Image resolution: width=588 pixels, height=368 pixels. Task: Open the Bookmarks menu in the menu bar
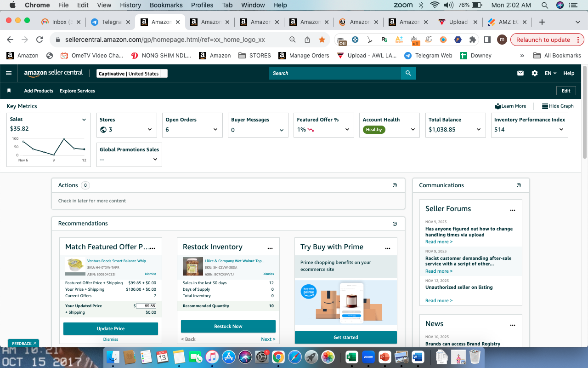[166, 5]
